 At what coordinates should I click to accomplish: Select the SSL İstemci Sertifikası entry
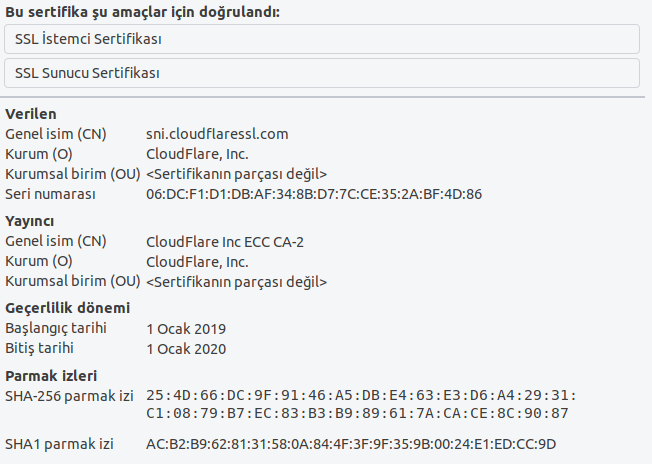pyautogui.click(x=322, y=39)
